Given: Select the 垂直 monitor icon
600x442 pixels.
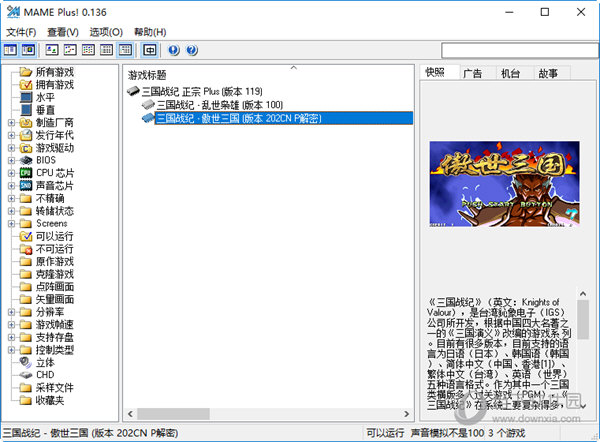Looking at the screenshot, I should click(26, 109).
